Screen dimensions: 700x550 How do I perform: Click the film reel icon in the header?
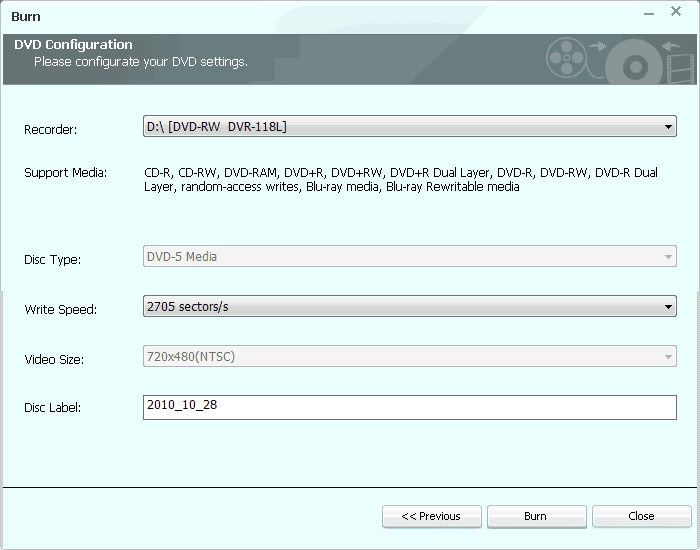pyautogui.click(x=567, y=58)
